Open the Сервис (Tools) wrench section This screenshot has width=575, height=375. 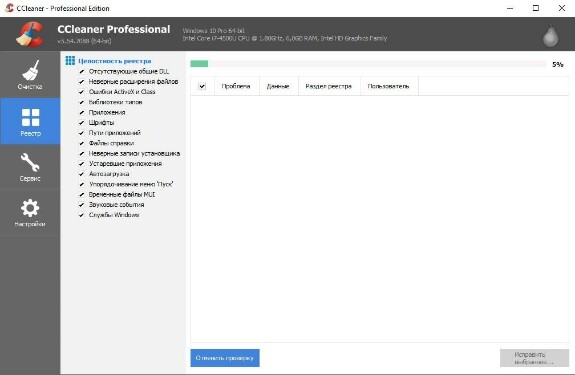click(x=30, y=167)
